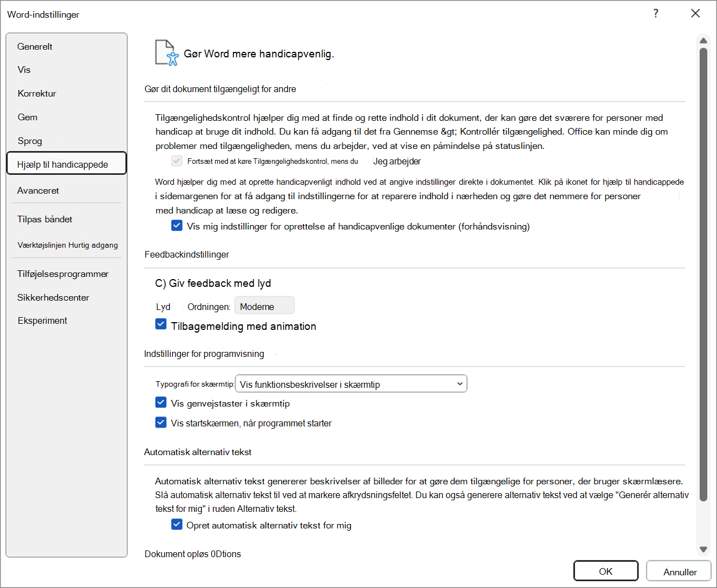Close the Word-indstillinger dialog
The height and width of the screenshot is (588, 717).
(695, 13)
